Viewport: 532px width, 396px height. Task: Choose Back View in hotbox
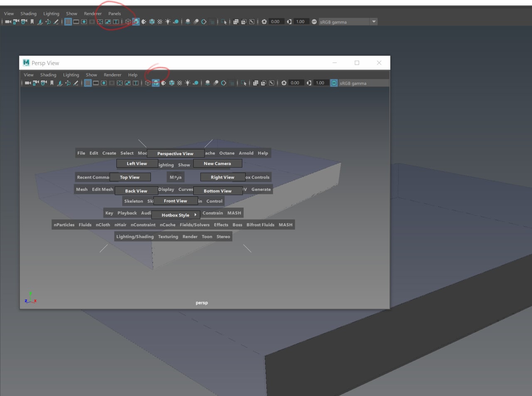coord(136,191)
